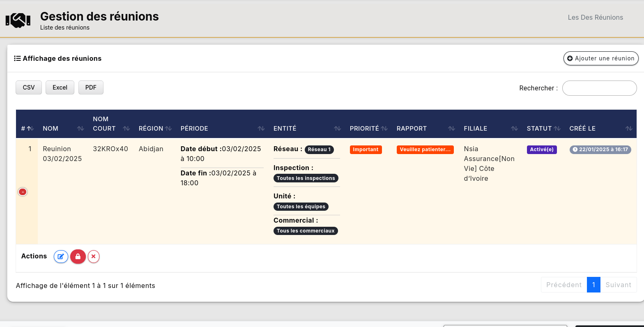Export the table as PDF

point(91,88)
